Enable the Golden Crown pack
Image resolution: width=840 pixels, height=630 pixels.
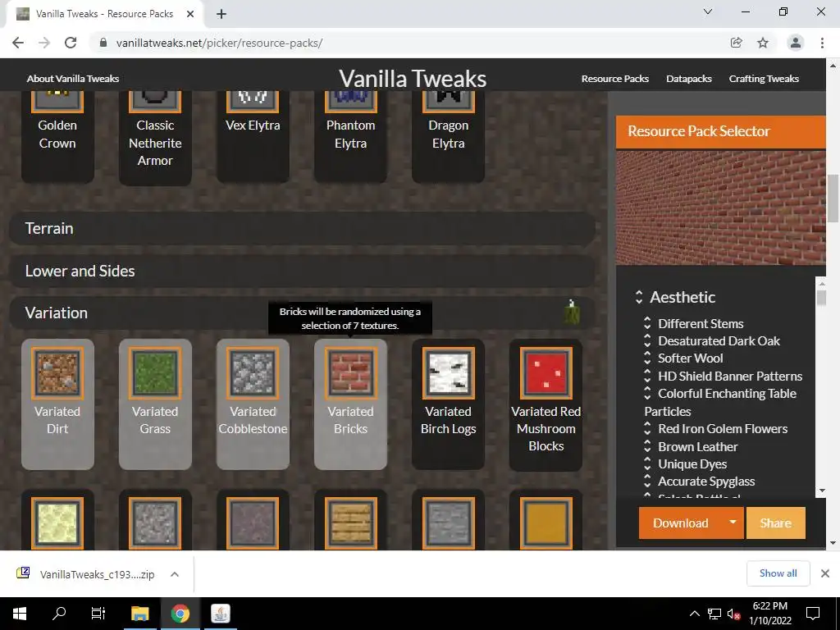pos(57,136)
